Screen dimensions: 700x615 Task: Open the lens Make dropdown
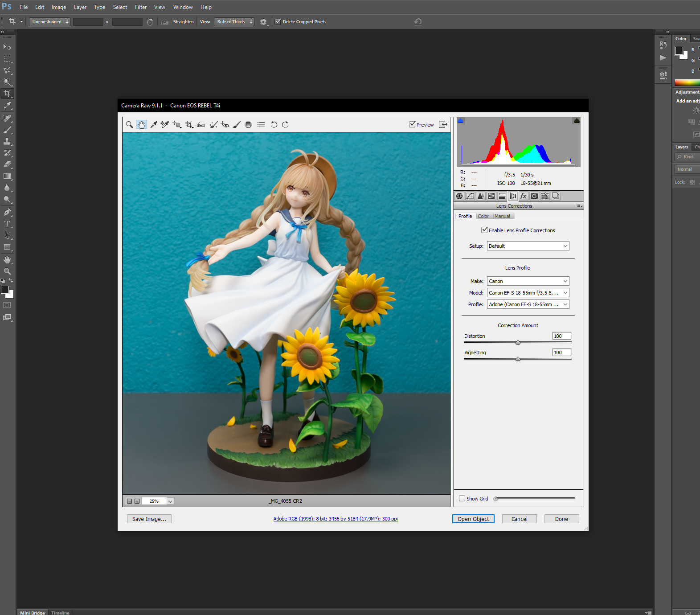click(x=528, y=281)
